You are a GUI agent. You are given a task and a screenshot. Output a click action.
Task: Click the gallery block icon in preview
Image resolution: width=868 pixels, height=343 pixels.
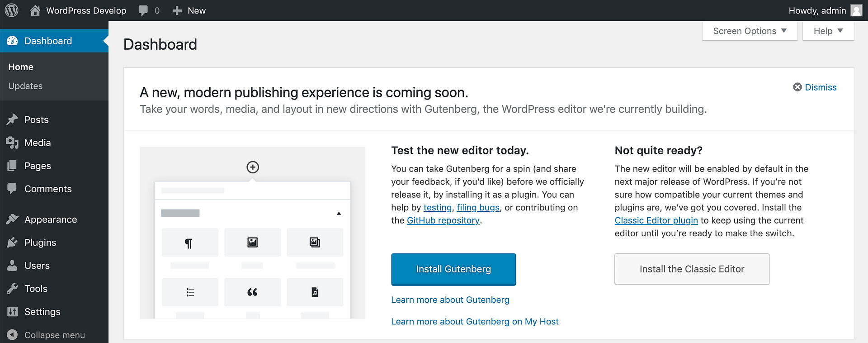315,243
